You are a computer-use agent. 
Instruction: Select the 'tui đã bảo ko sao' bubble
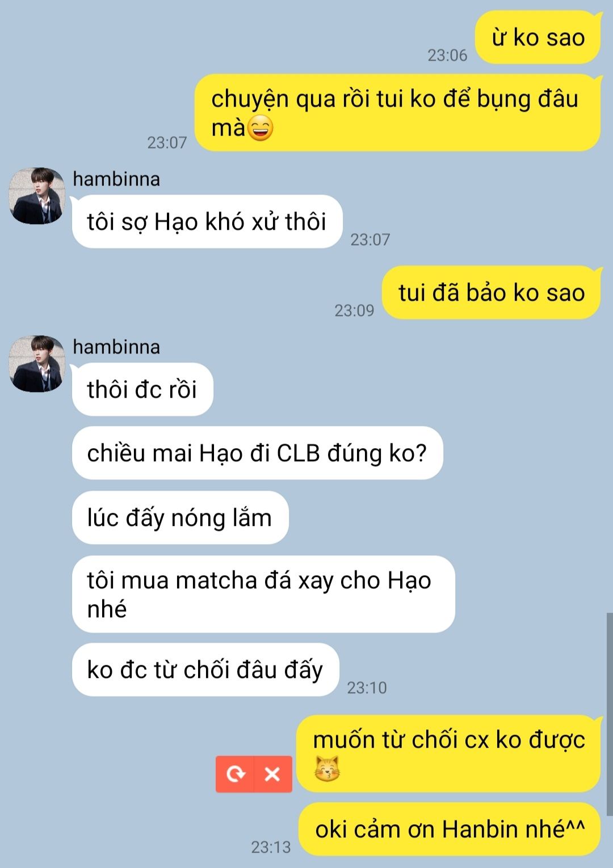tap(491, 293)
